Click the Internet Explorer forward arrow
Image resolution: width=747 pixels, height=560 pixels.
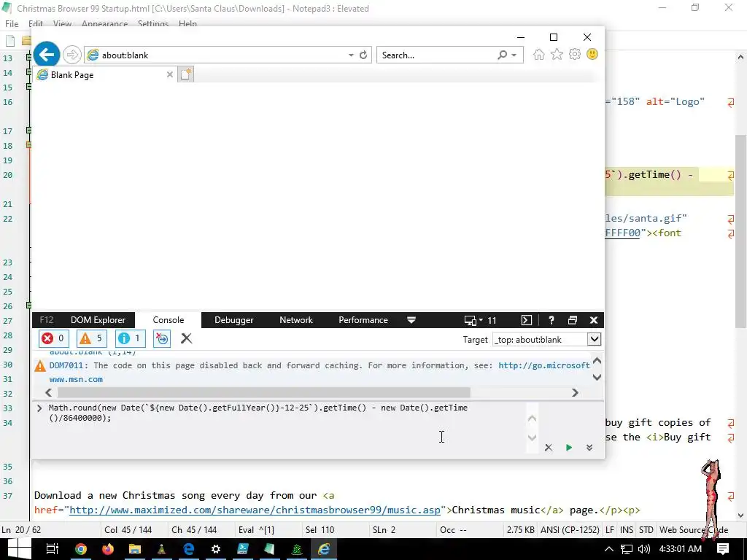click(x=72, y=55)
